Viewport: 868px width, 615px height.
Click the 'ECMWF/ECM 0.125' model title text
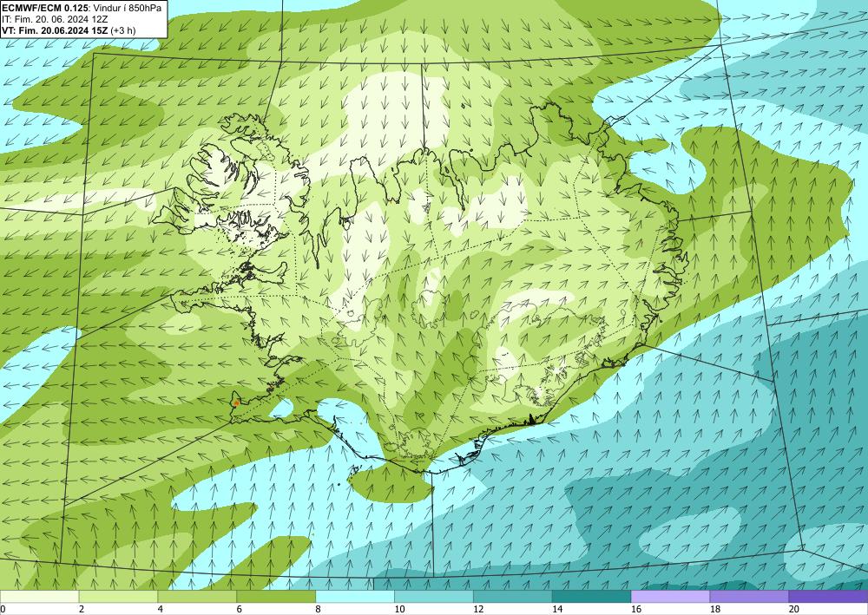coord(45,7)
